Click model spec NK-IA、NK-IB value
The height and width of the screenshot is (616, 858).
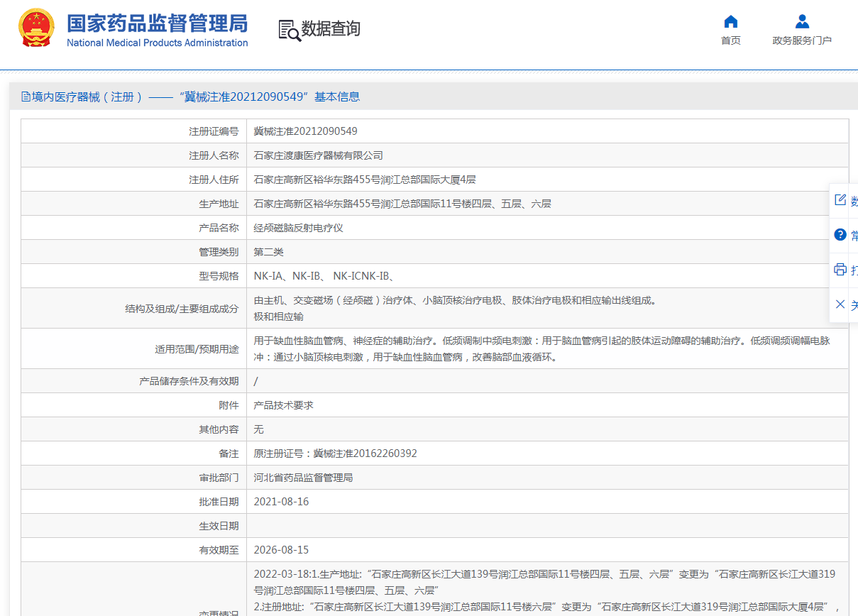click(x=324, y=276)
